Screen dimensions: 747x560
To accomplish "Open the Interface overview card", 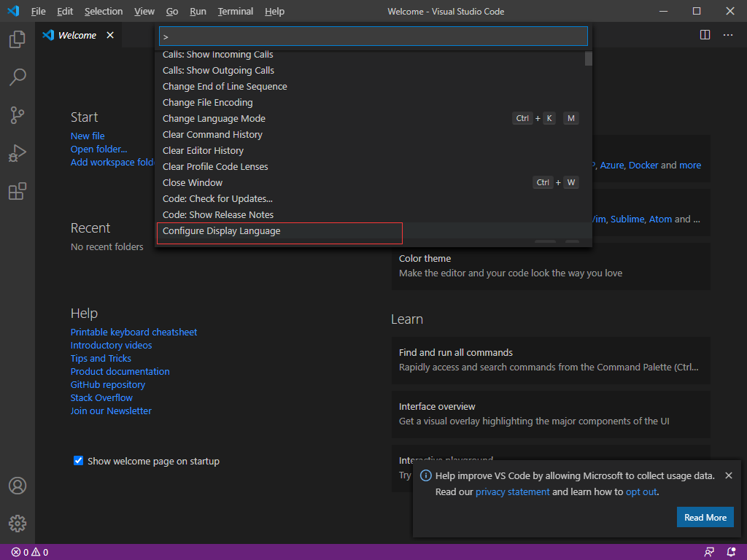I will (551, 414).
